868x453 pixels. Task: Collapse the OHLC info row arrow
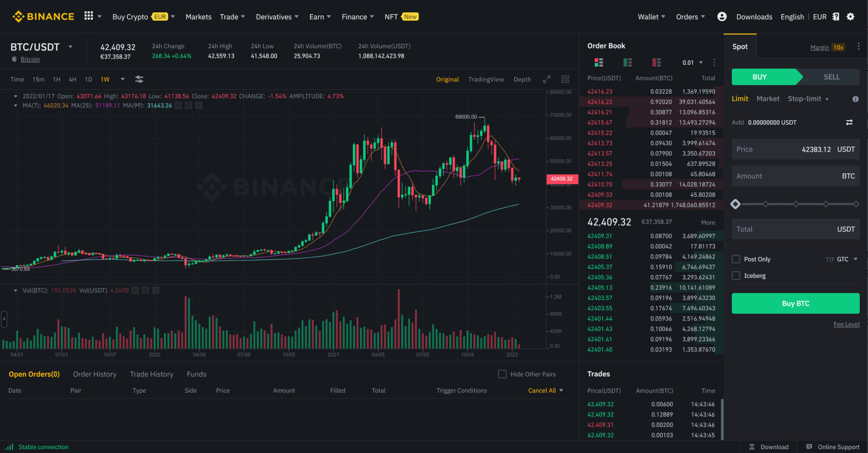(16, 96)
